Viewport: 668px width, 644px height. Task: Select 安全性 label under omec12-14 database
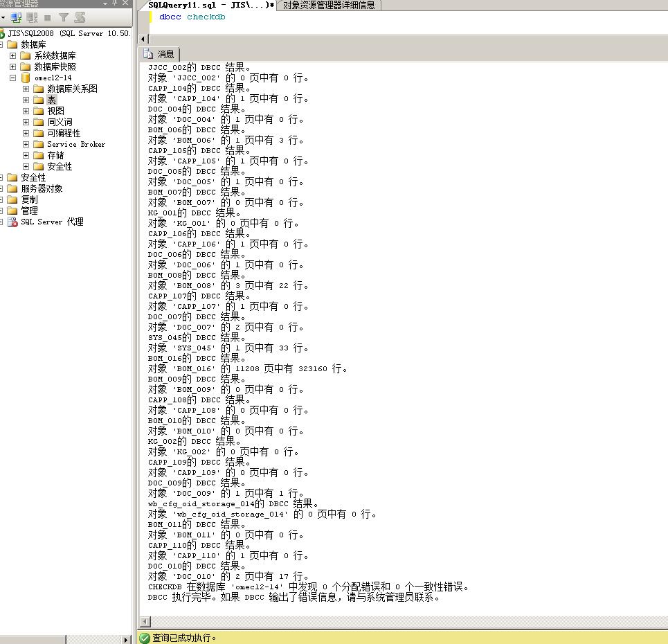60,166
